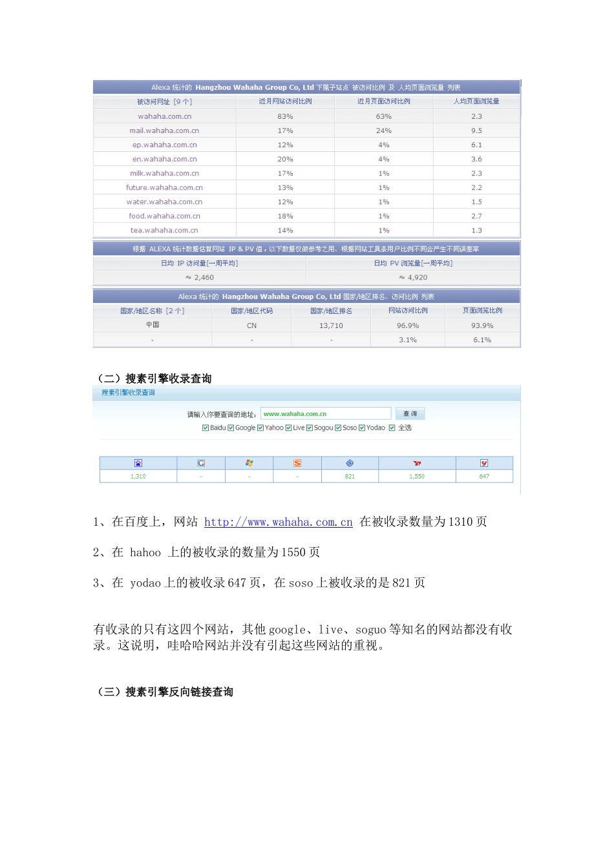The image size is (614, 868).
Task: Click the Yahoo icon in results table
Action: tap(417, 463)
